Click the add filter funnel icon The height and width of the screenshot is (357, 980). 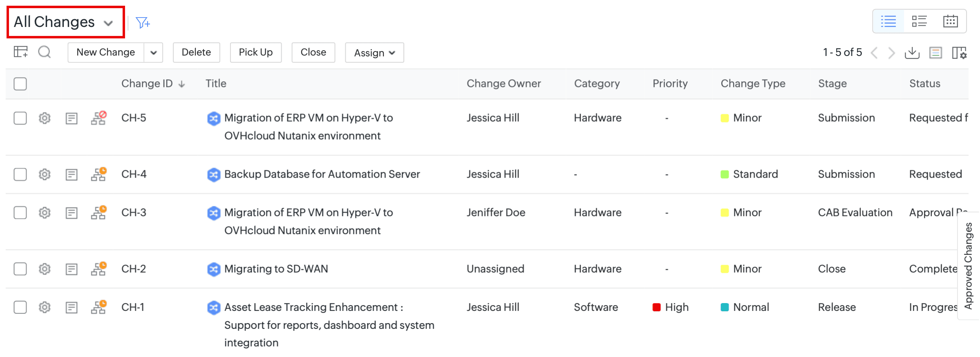(143, 22)
